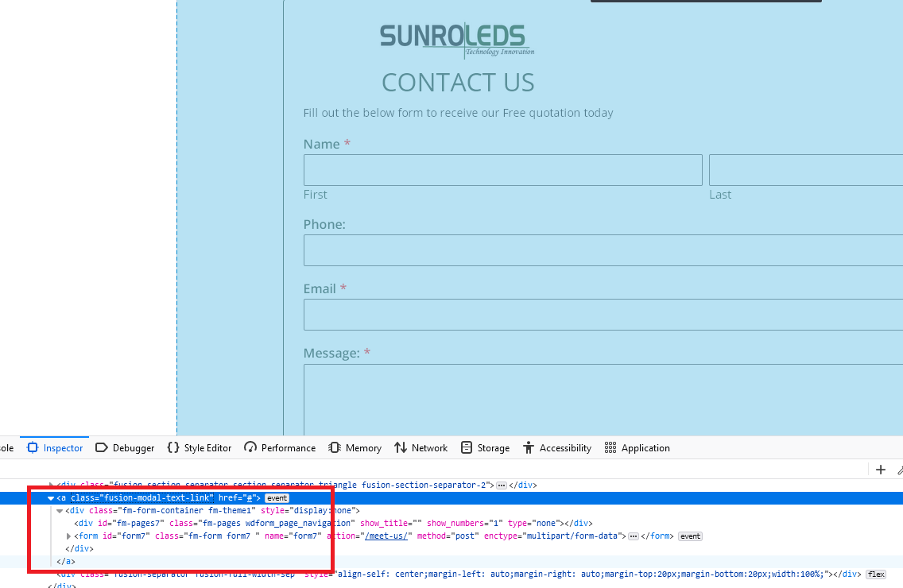Expand the form7 element node
This screenshot has height=588, width=903.
click(x=68, y=536)
